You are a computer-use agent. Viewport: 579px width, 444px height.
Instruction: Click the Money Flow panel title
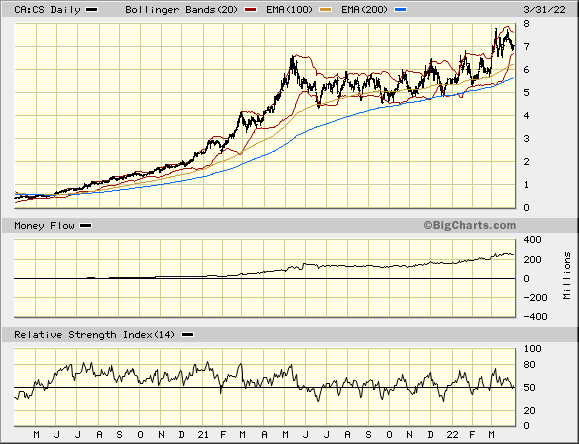[x=44, y=226]
